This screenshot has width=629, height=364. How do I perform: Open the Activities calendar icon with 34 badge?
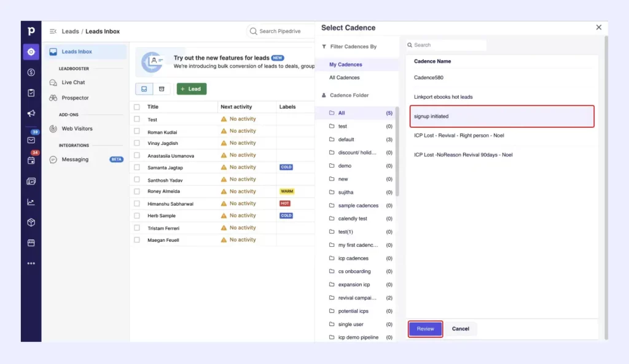click(x=31, y=161)
